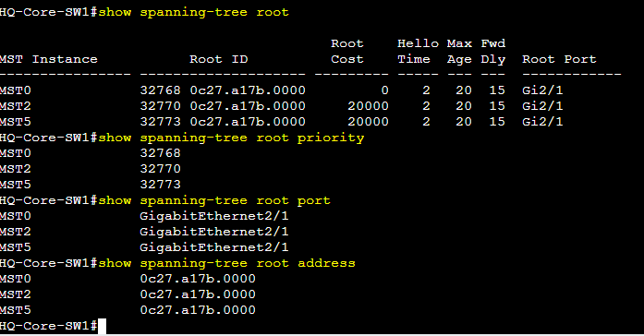Viewport: 644px width, 336px height.
Task: Click root cost 20000 in the MST2 row
Action: coord(368,106)
